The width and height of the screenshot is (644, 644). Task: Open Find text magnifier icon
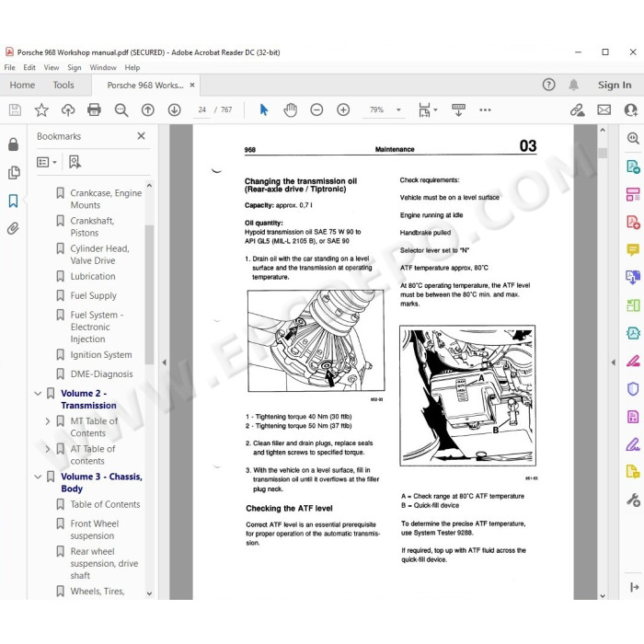coord(121,109)
